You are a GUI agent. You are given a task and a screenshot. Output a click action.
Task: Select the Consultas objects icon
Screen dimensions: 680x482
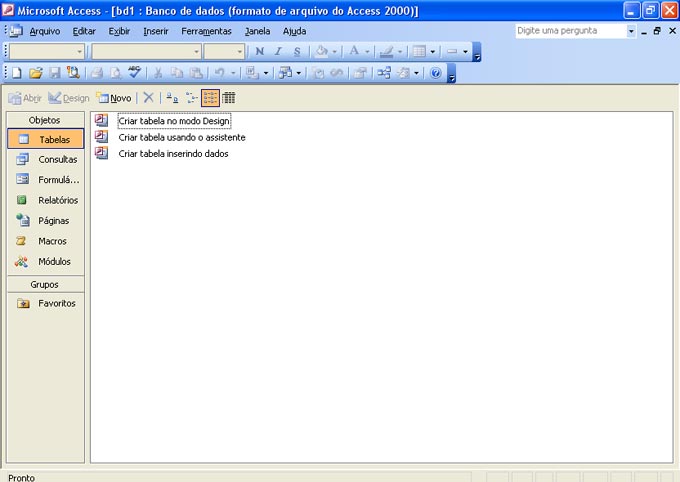(22, 159)
